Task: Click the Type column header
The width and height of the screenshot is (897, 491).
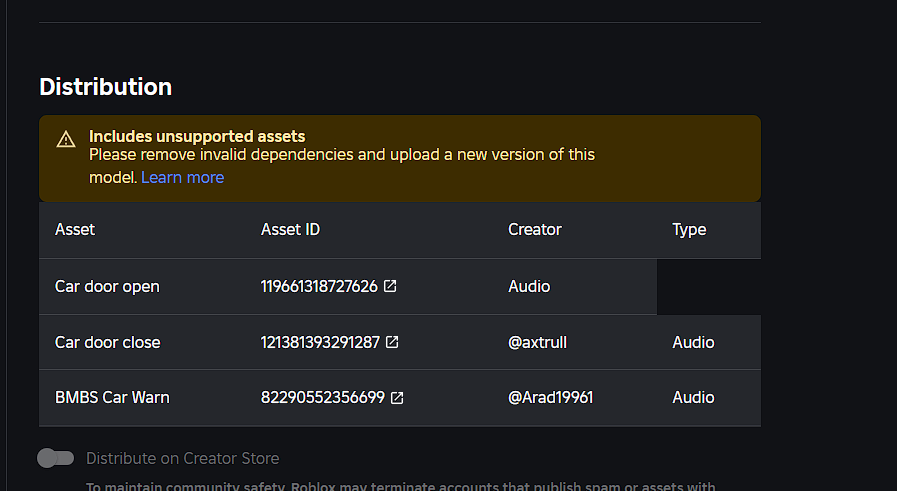Action: 689,230
